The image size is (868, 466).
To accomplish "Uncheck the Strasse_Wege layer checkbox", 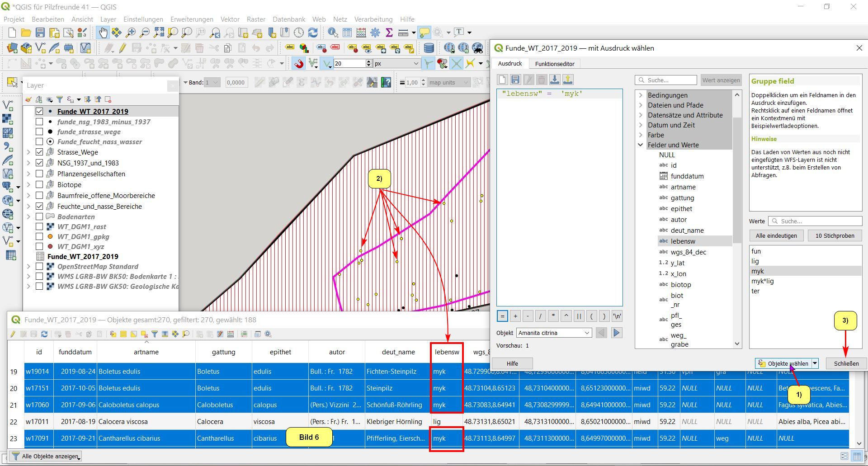I will click(39, 152).
